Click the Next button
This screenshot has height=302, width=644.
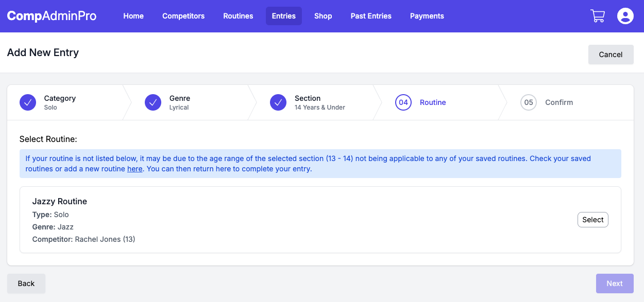pos(615,283)
